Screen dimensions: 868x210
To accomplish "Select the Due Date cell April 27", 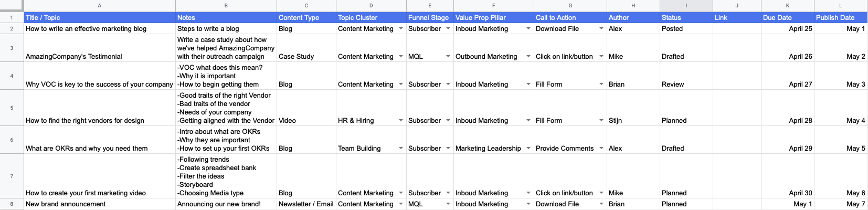I will point(788,85).
